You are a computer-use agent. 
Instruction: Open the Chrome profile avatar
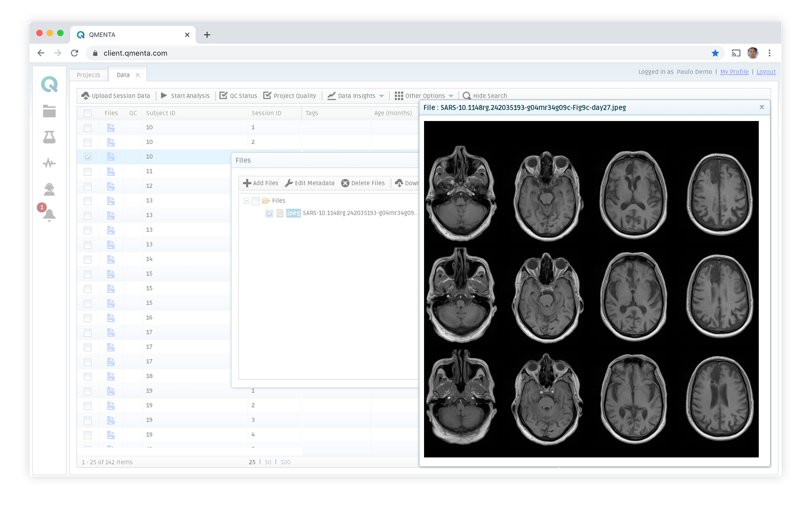point(752,53)
